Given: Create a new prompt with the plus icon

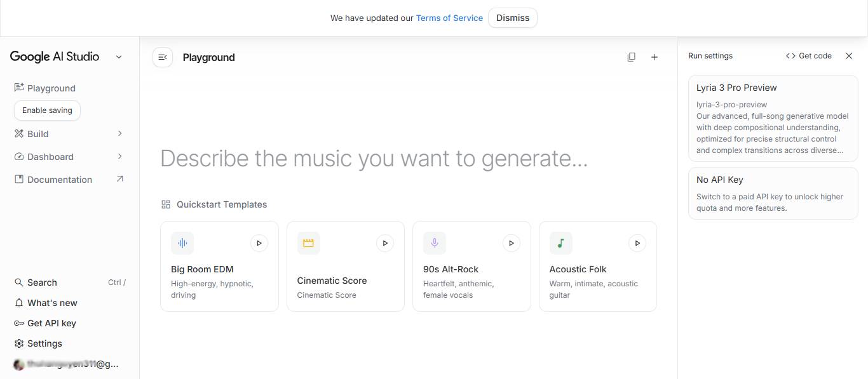Looking at the screenshot, I should coord(654,57).
